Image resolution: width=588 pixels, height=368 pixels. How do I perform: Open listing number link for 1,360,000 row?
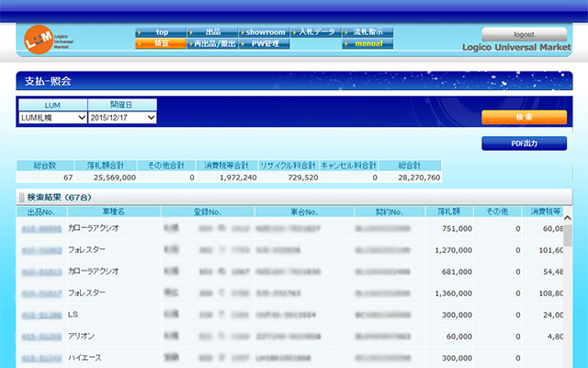(41, 293)
